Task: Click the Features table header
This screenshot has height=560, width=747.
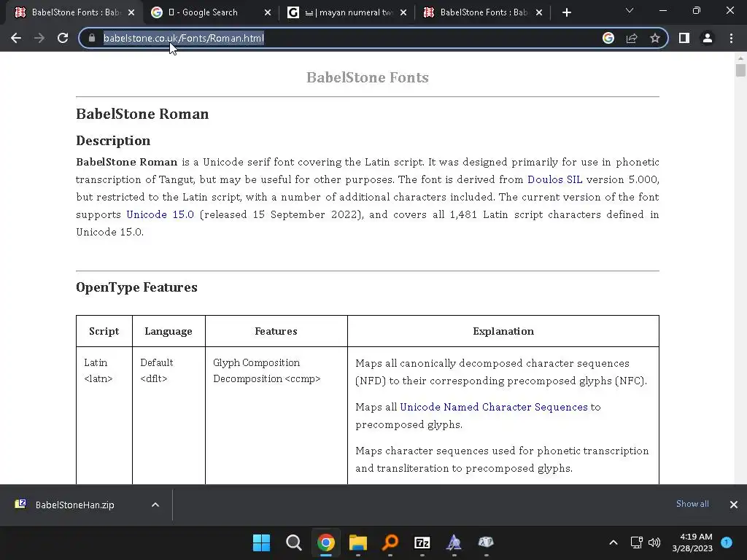Action: tap(276, 331)
